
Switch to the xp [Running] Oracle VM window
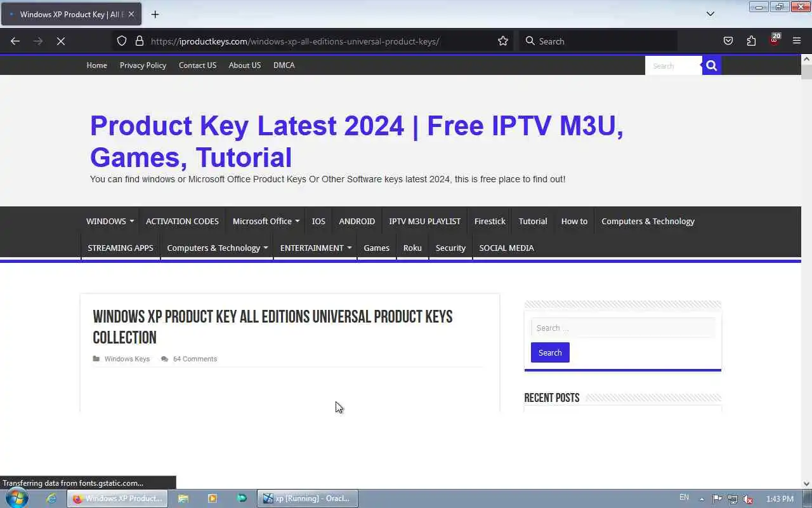[x=308, y=498]
